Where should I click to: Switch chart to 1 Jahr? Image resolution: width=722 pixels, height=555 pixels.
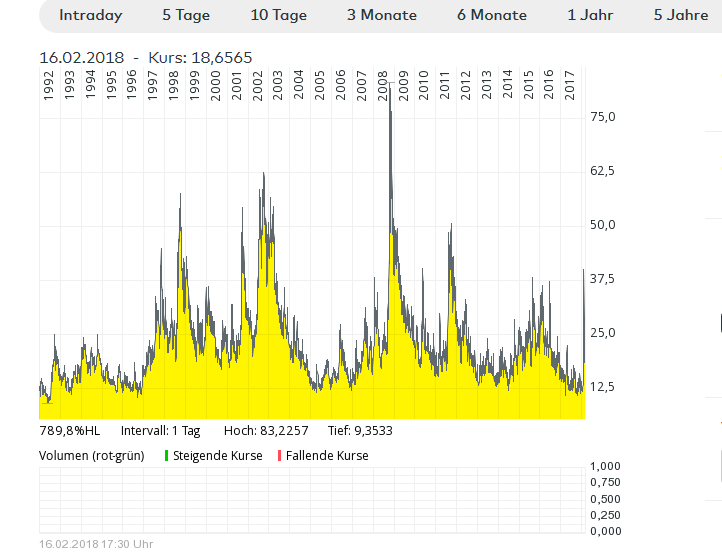590,15
